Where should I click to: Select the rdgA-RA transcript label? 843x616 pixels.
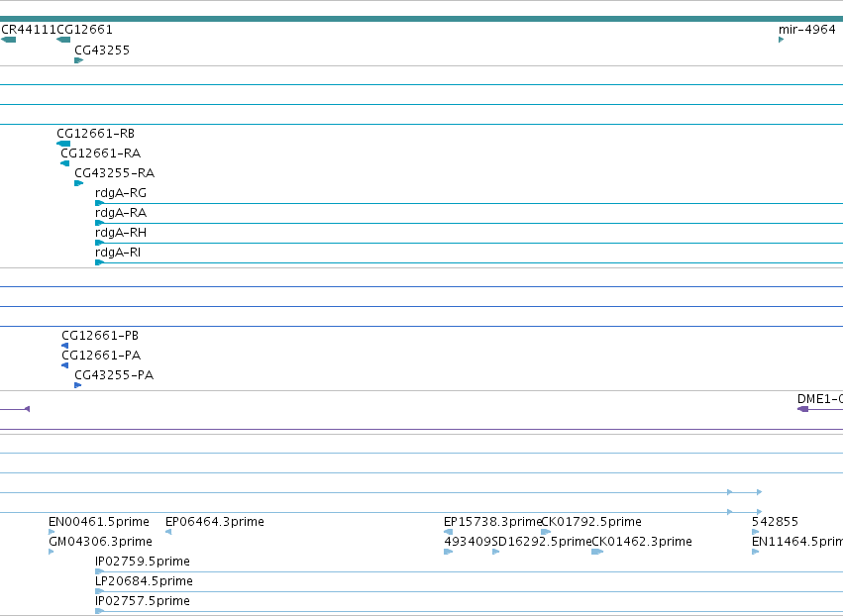[x=121, y=213]
